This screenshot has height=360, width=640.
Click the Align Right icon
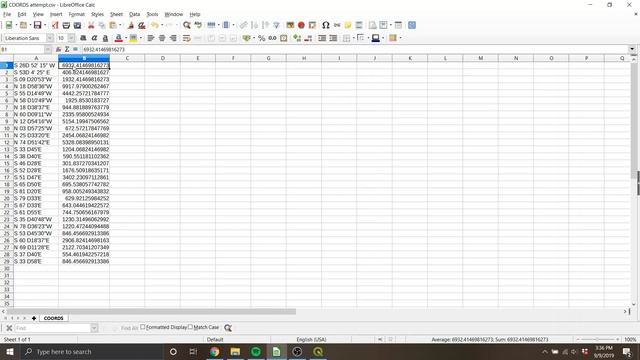pos(173,38)
